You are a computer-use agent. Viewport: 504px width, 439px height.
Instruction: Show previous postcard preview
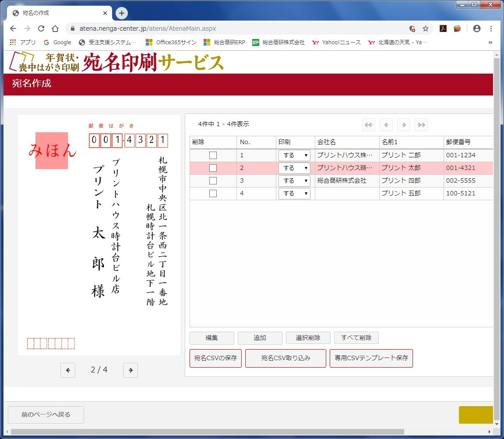68,370
